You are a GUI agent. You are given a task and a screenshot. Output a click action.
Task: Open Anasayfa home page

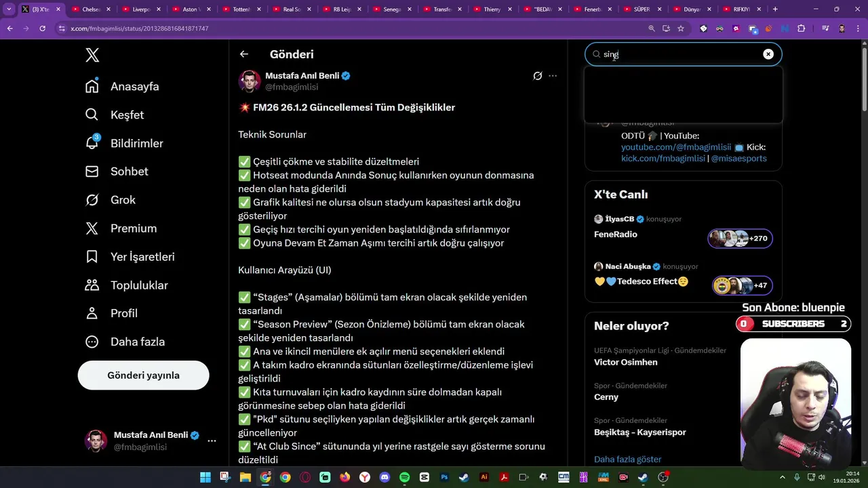(122, 86)
